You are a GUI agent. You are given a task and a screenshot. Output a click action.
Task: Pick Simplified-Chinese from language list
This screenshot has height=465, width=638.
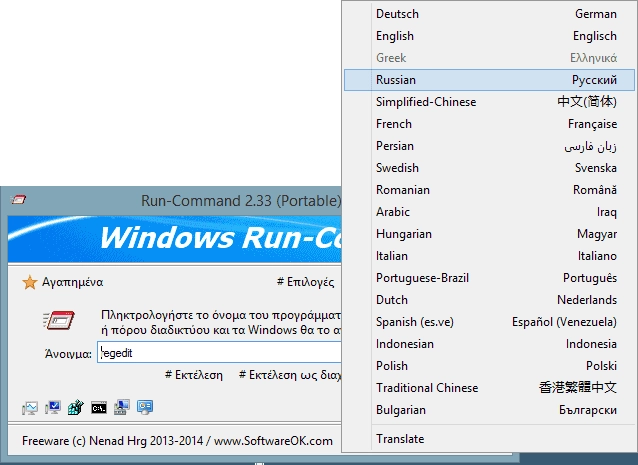pos(489,102)
